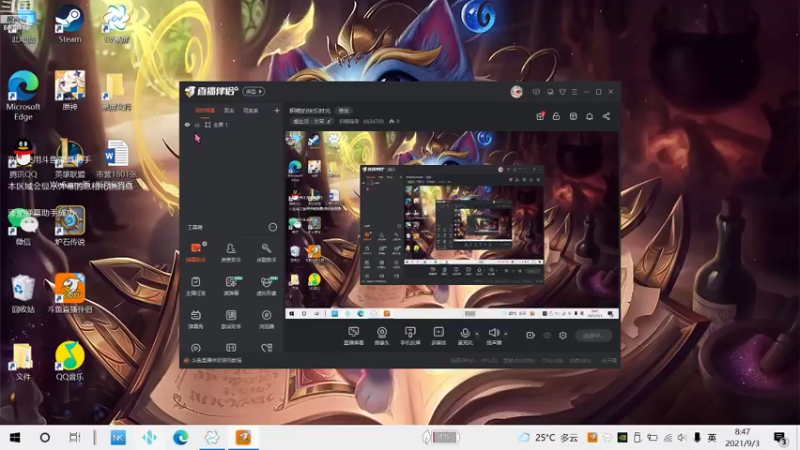This screenshot has height=450, width=800.
Task: Open the notification center on taskbar
Action: click(780, 438)
